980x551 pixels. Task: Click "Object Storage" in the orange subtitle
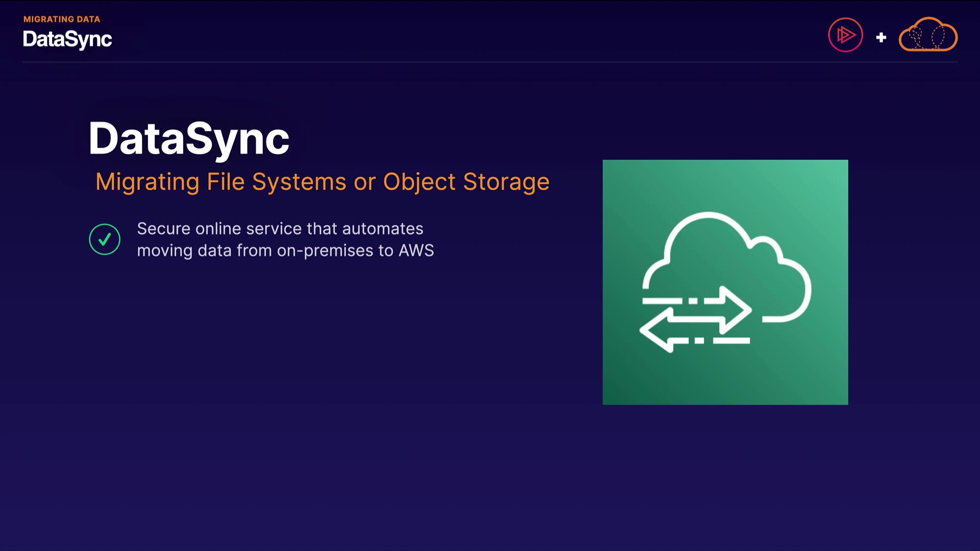tap(466, 182)
